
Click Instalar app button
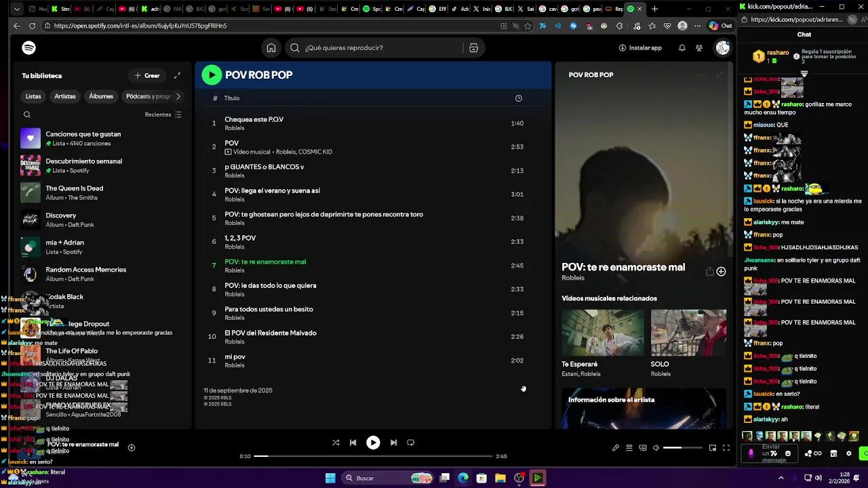pos(640,48)
